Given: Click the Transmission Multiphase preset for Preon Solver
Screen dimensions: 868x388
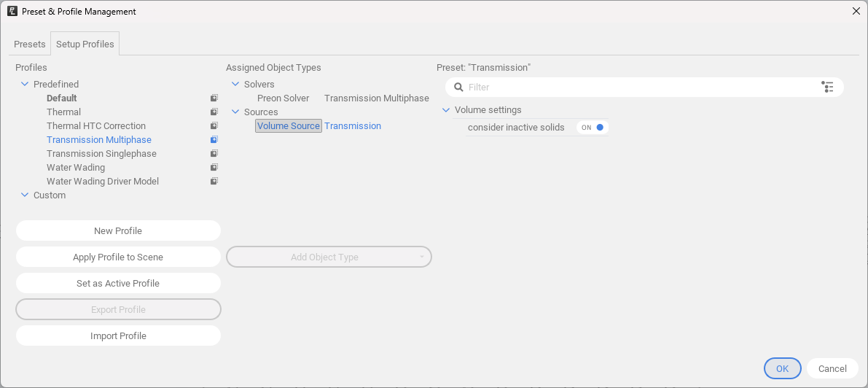Looking at the screenshot, I should click(377, 98).
